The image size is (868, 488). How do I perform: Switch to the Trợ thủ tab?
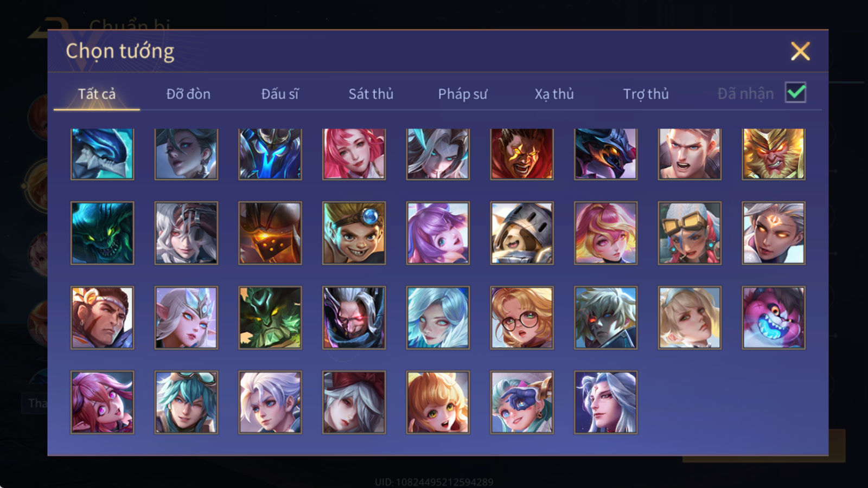tap(646, 94)
